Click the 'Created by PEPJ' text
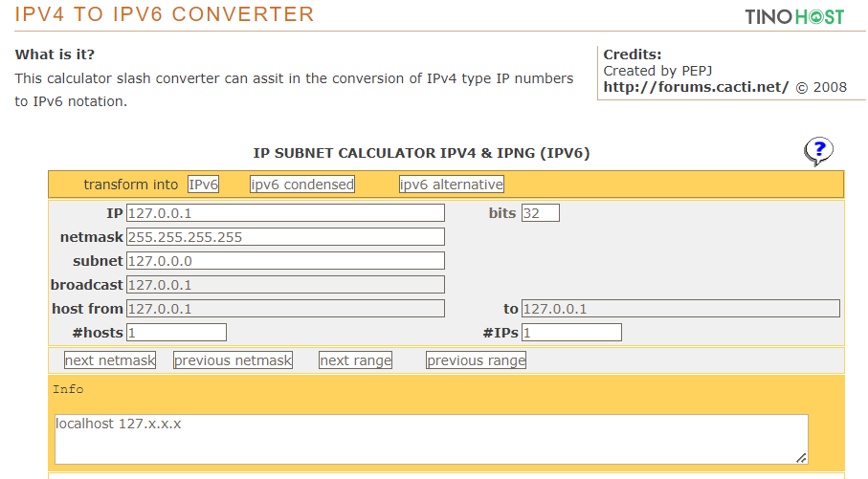The width and height of the screenshot is (868, 479). [x=657, y=71]
